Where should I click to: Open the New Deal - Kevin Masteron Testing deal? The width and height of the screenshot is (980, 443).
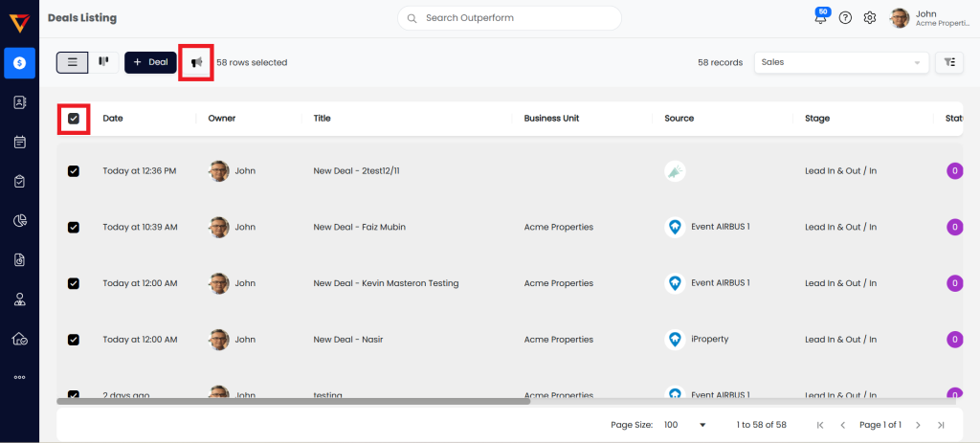[386, 283]
